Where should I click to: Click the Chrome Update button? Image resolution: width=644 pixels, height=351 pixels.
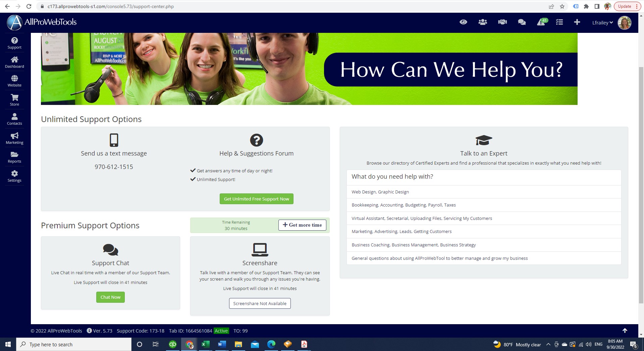click(x=627, y=6)
